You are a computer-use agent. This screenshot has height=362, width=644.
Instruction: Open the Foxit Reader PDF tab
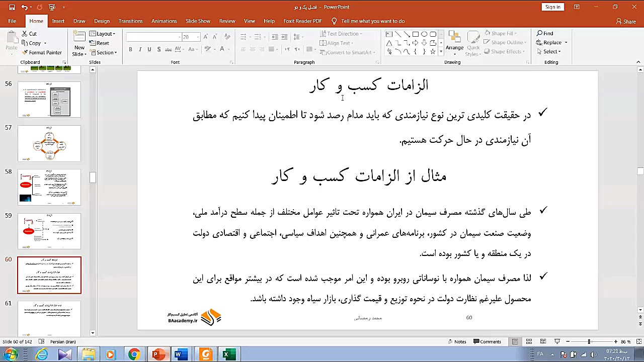tap(303, 21)
